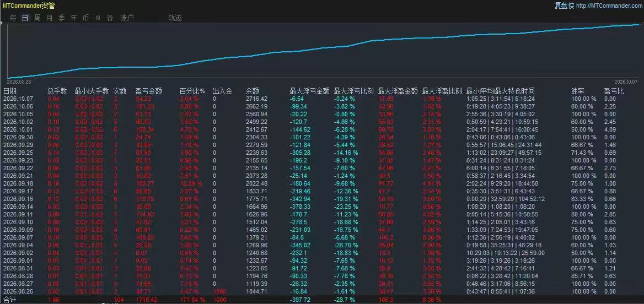Switch to the 月 monthly view

(49, 18)
